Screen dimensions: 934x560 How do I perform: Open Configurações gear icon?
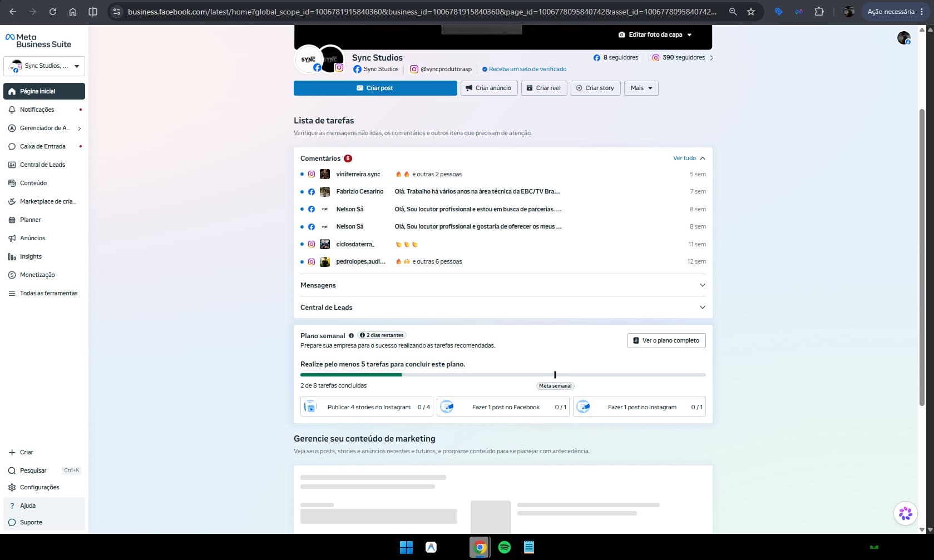click(12, 487)
